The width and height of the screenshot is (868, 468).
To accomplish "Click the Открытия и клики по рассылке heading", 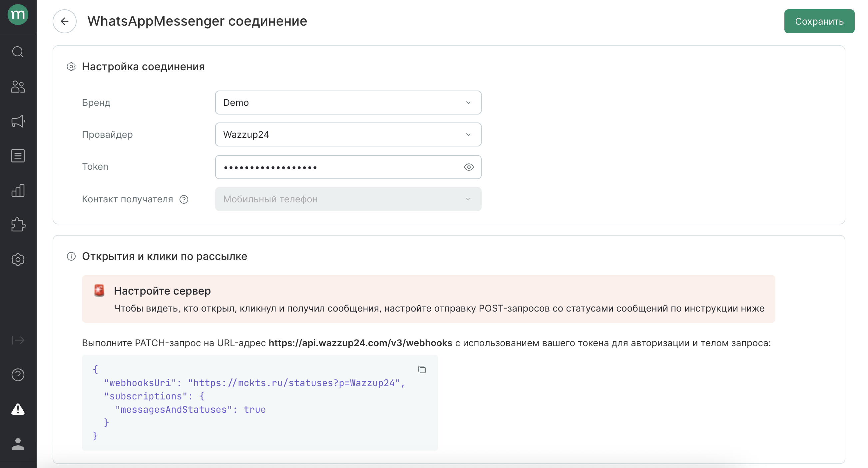I will (x=165, y=256).
